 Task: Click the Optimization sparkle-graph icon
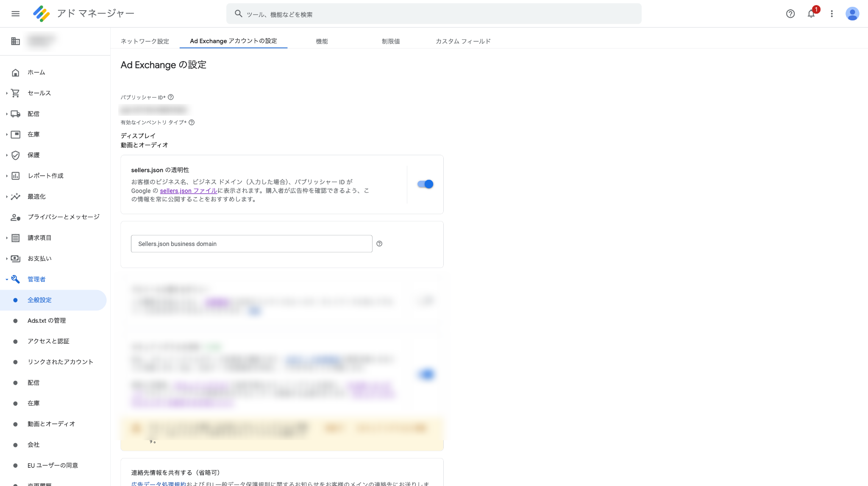(x=15, y=196)
